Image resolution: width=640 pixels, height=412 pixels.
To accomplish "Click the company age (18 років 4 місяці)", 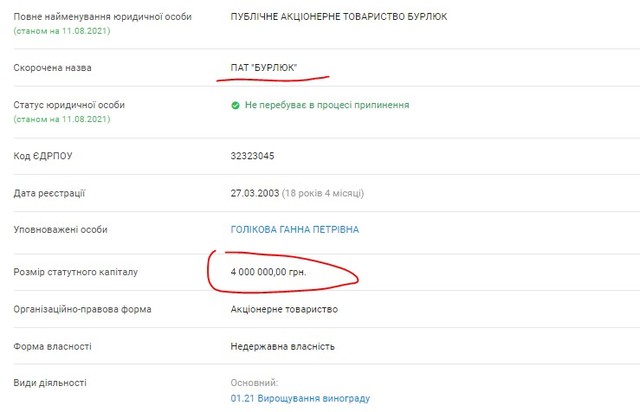I will (x=328, y=192).
